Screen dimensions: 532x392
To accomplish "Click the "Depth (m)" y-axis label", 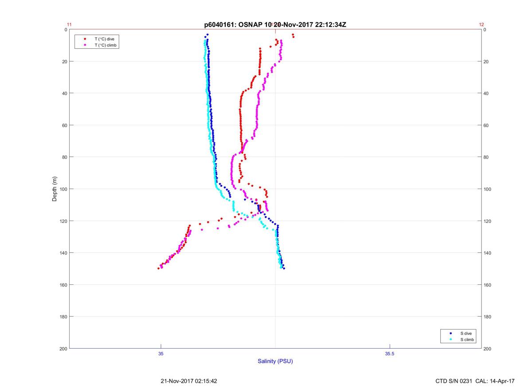I will (x=55, y=189).
